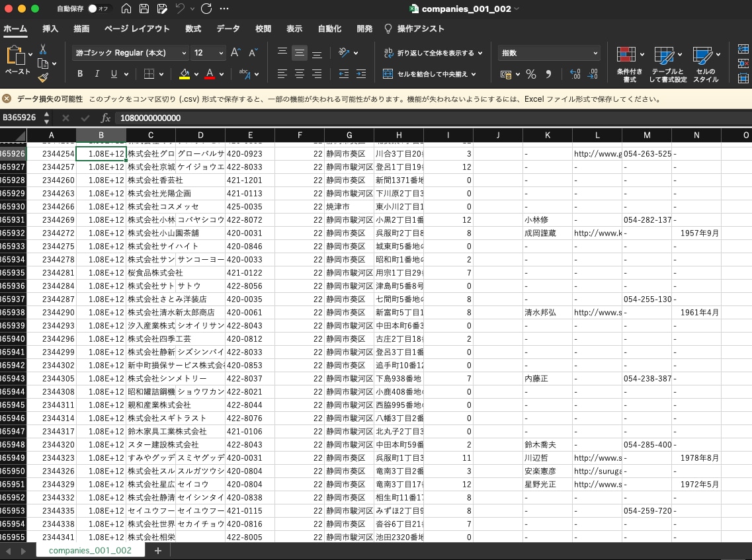Align text to middle of cell
This screenshot has width=752, height=560.
(x=300, y=52)
